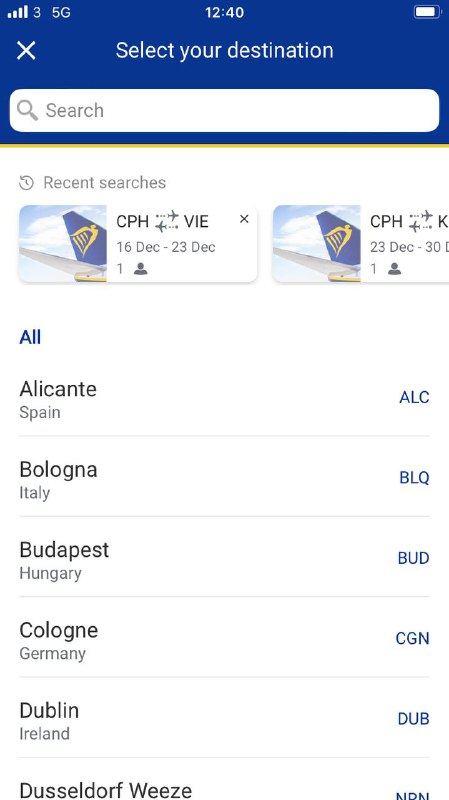Click the passenger icon in the second recent card
This screenshot has width=449, height=800.
394,269
